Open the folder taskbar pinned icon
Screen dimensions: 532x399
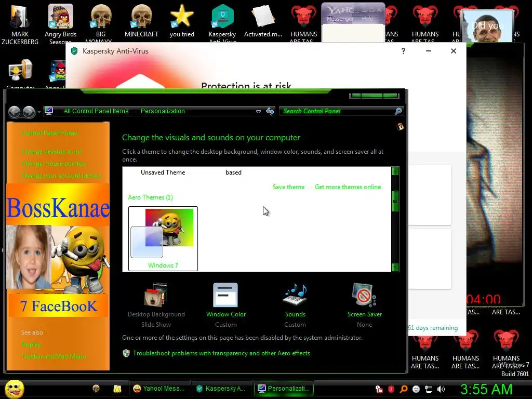[x=117, y=389]
